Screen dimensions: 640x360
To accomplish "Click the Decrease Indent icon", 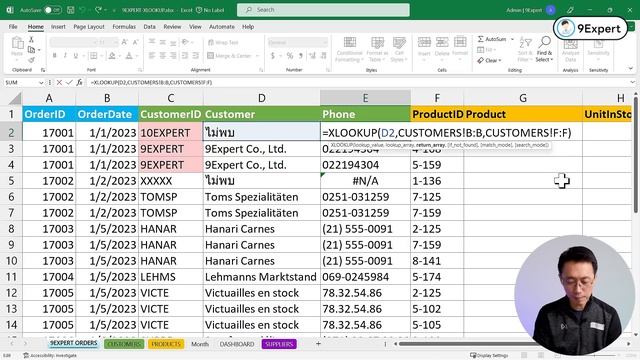I will (184, 56).
